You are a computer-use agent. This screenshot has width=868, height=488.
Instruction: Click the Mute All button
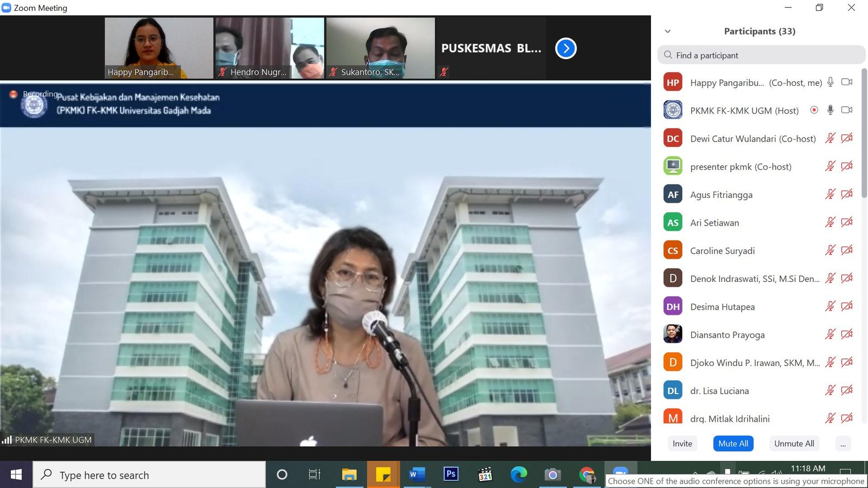733,444
